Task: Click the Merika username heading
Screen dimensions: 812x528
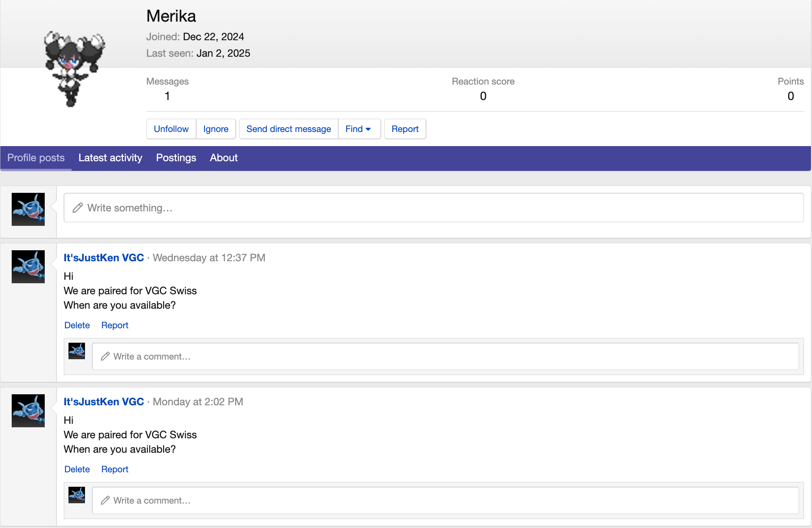Action: pos(171,16)
